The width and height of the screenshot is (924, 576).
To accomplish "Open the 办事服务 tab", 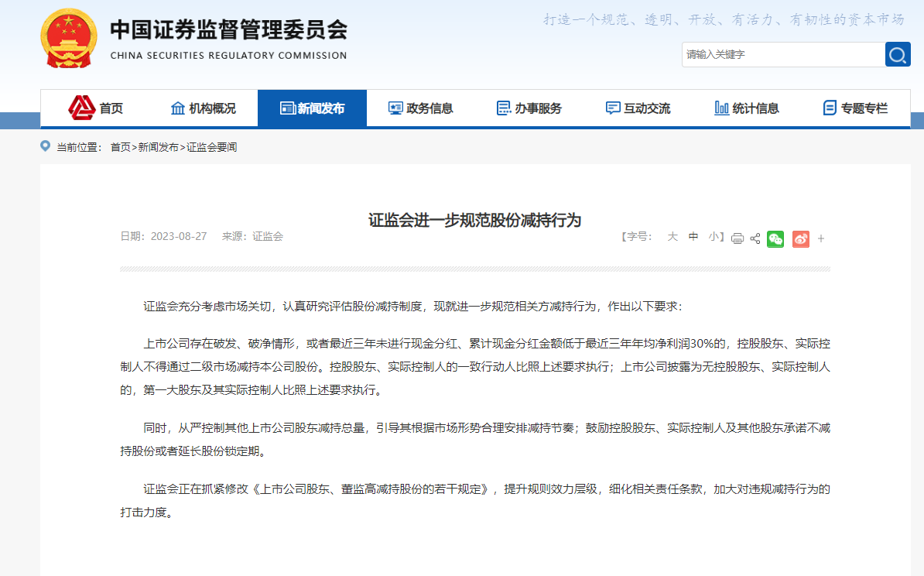I will click(x=529, y=108).
